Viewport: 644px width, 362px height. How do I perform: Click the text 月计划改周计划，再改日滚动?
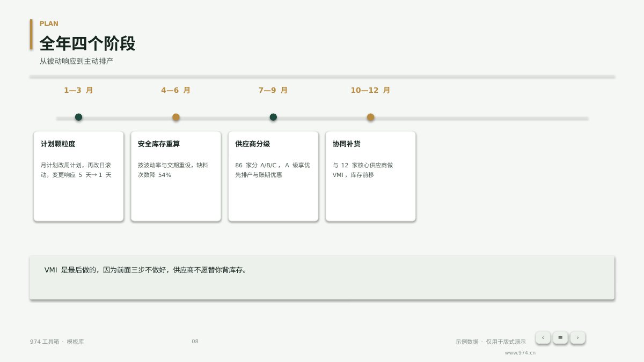[x=76, y=170]
